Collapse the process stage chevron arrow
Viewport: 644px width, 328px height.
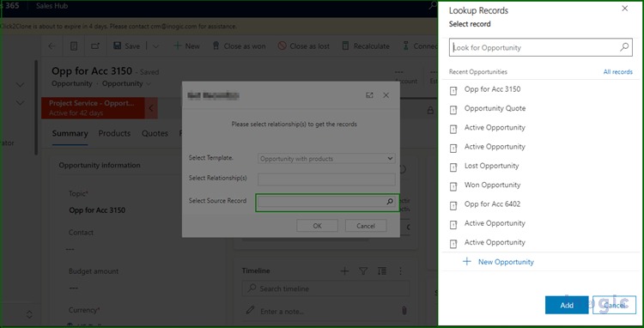151,108
